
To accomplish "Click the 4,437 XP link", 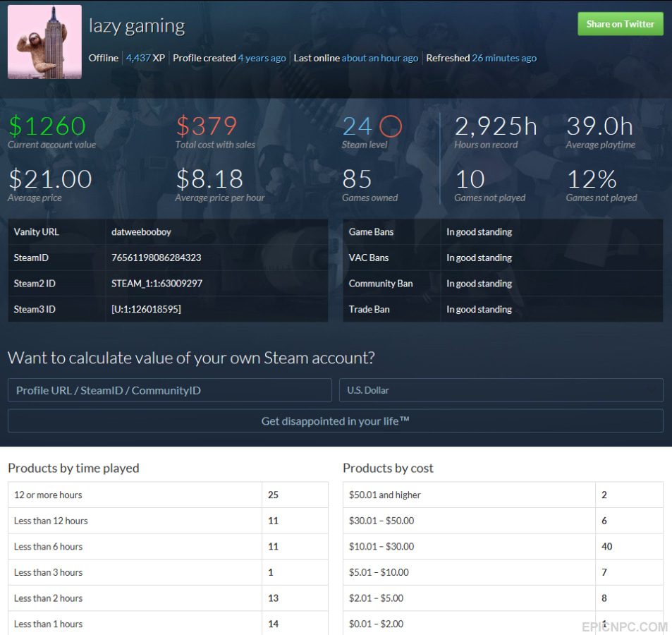I will (145, 58).
